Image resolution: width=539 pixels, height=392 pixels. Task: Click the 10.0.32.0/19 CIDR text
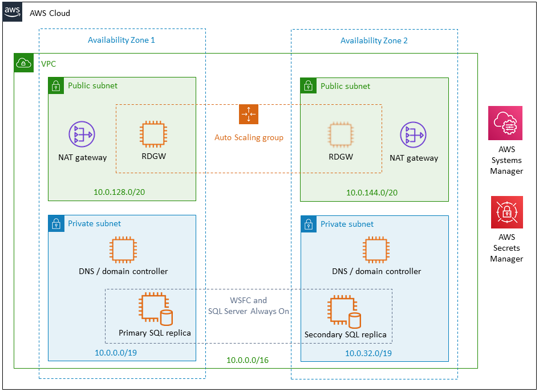(368, 353)
